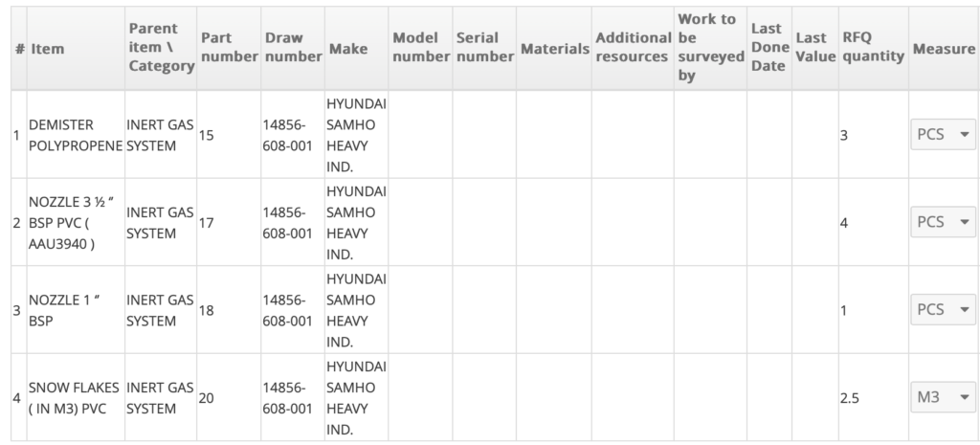Click the Make column header

pos(342,48)
